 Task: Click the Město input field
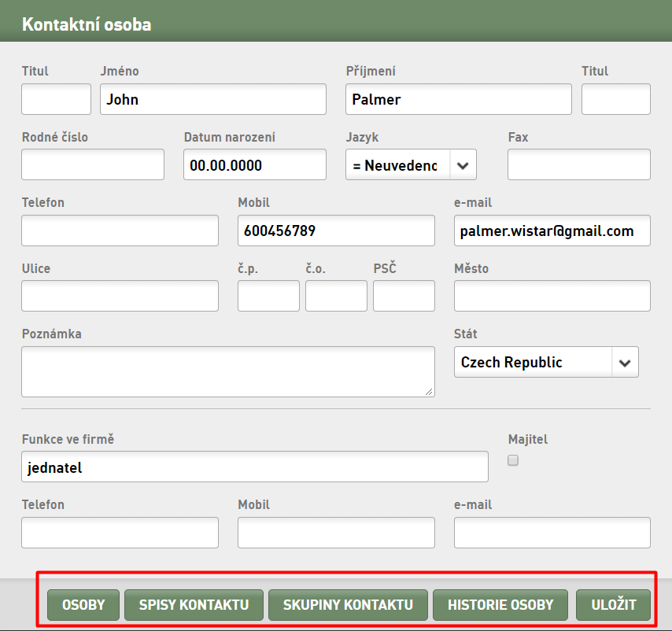tap(552, 296)
